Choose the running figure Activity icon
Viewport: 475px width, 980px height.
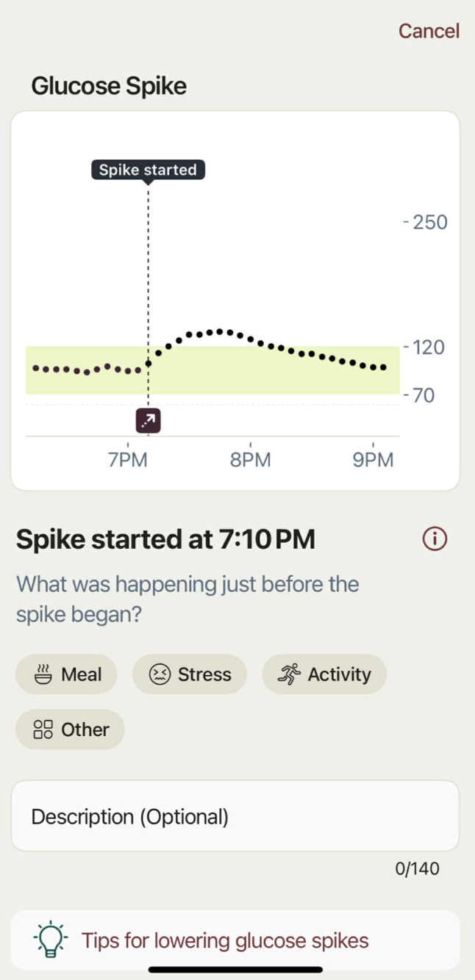(x=290, y=674)
